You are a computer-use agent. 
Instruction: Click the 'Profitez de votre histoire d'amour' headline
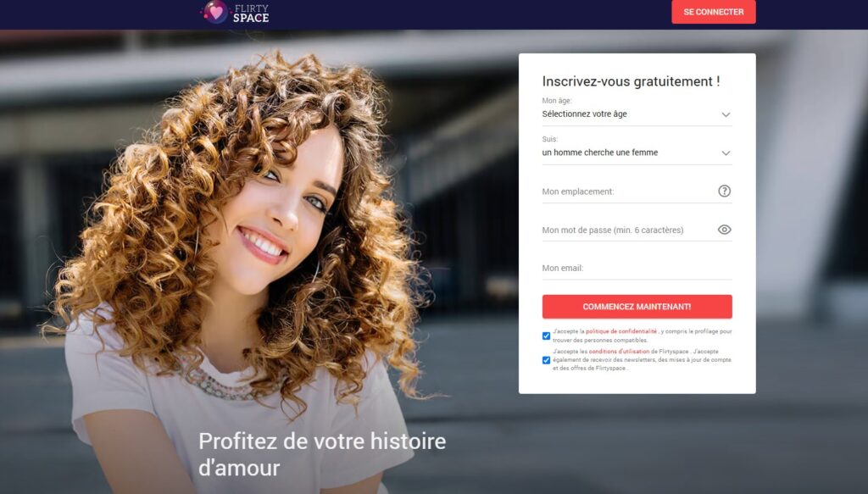pos(321,454)
